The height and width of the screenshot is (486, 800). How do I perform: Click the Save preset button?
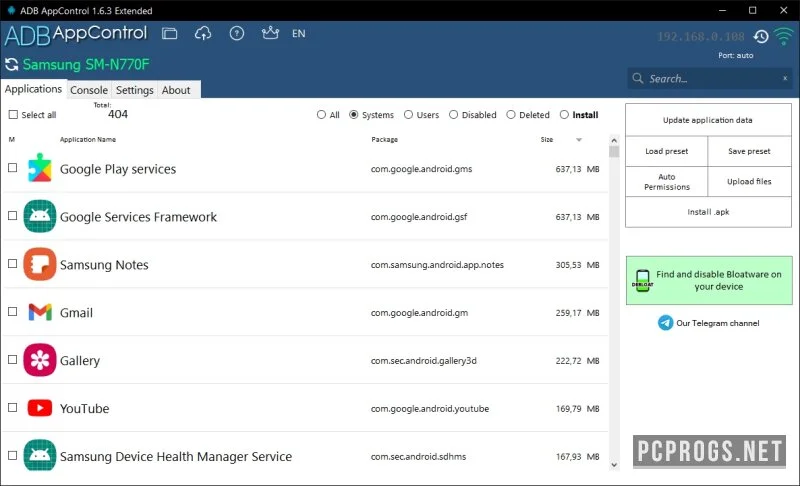[749, 151]
